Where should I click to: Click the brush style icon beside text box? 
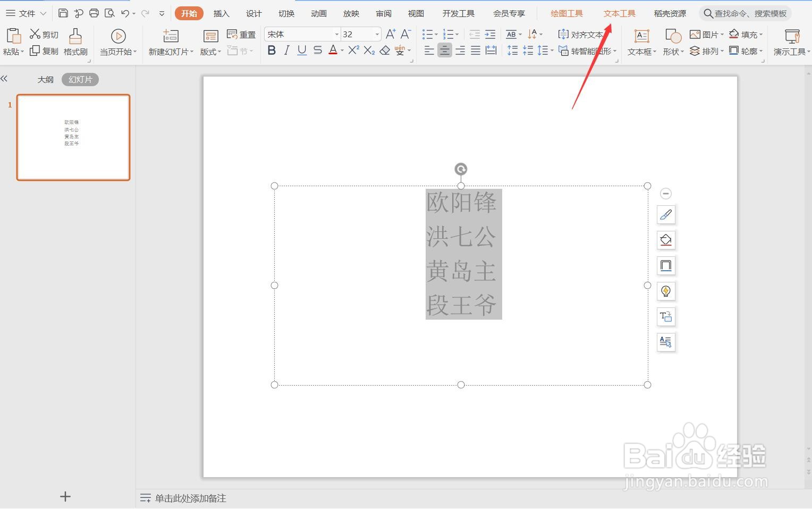click(666, 214)
